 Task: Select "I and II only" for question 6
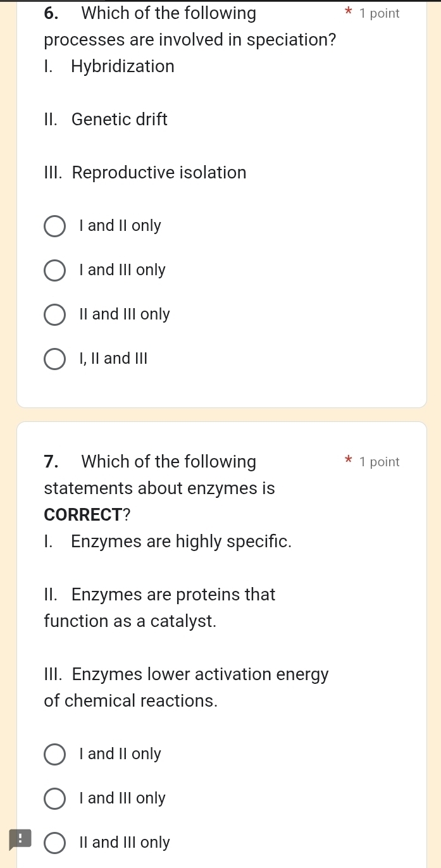[54, 226]
